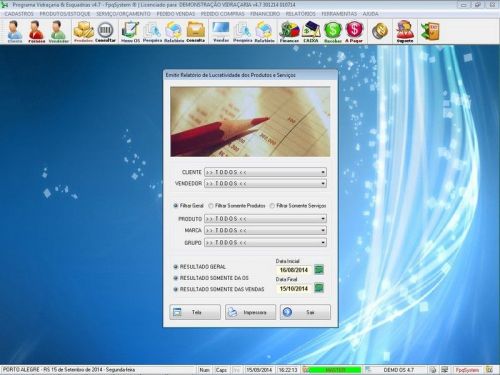The image size is (500, 375).
Task: Open calendar picker for Data Final
Action: tap(319, 288)
